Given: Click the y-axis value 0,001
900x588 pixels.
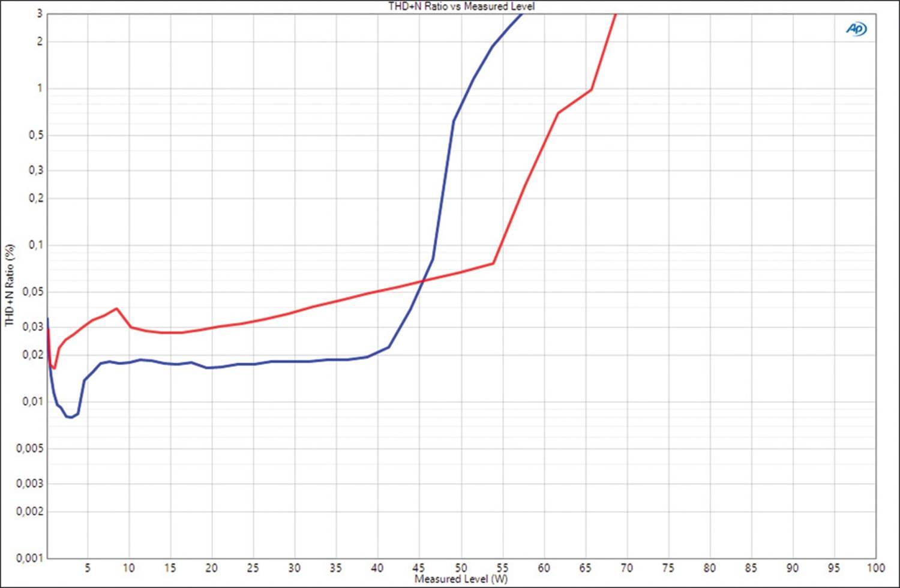Looking at the screenshot, I should point(30,558).
